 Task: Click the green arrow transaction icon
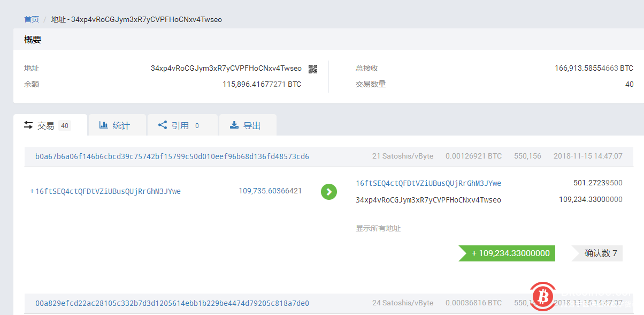coord(329,191)
